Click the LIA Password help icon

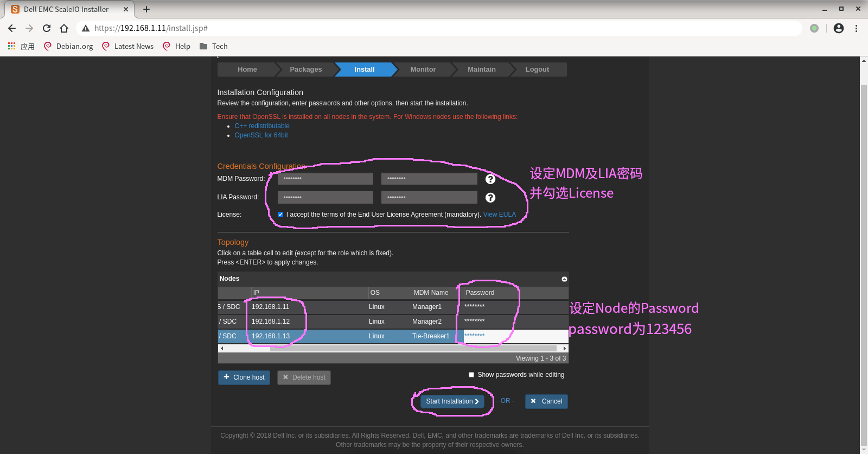tap(490, 198)
